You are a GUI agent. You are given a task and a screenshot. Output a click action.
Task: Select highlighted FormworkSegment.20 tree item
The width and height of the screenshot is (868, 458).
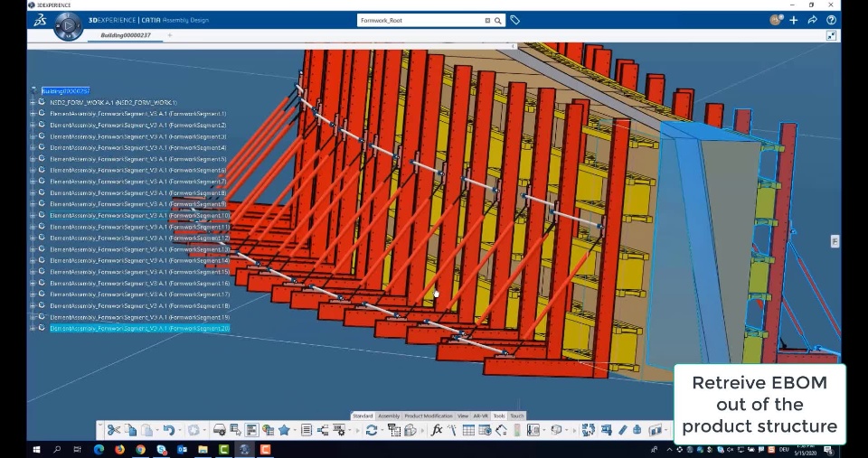[x=139, y=328]
